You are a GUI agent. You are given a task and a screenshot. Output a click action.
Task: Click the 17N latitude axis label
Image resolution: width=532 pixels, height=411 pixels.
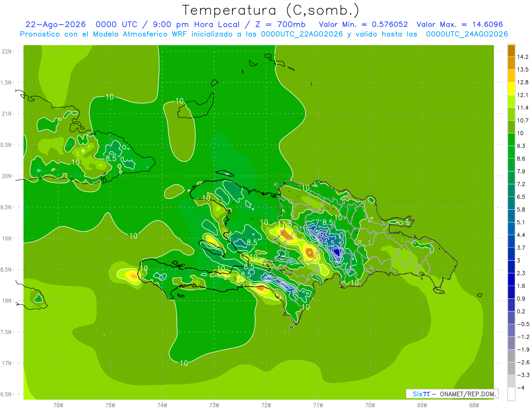click(x=7, y=363)
